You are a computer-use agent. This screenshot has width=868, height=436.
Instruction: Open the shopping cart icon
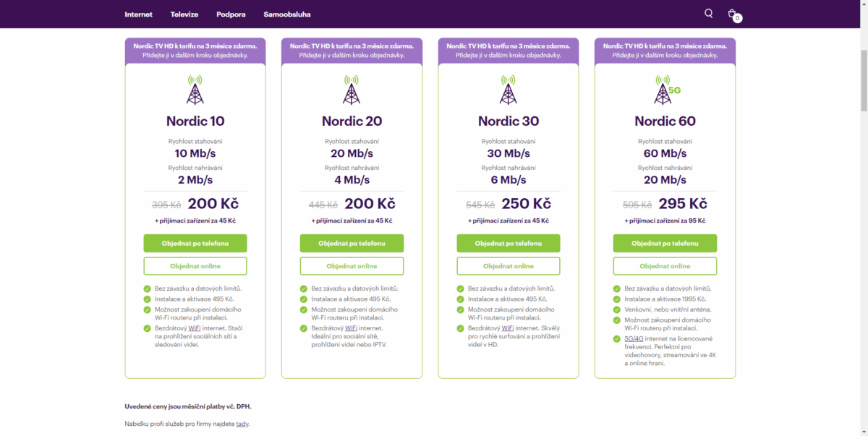point(732,13)
